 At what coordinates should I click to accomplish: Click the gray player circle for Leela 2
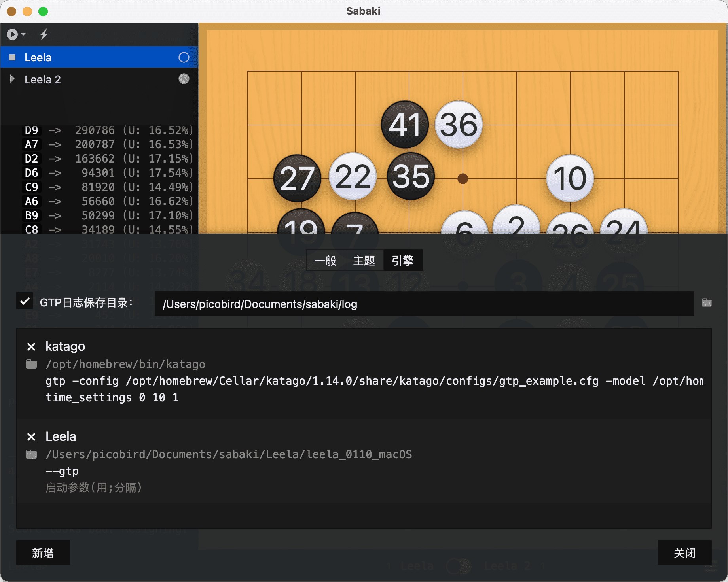click(184, 79)
